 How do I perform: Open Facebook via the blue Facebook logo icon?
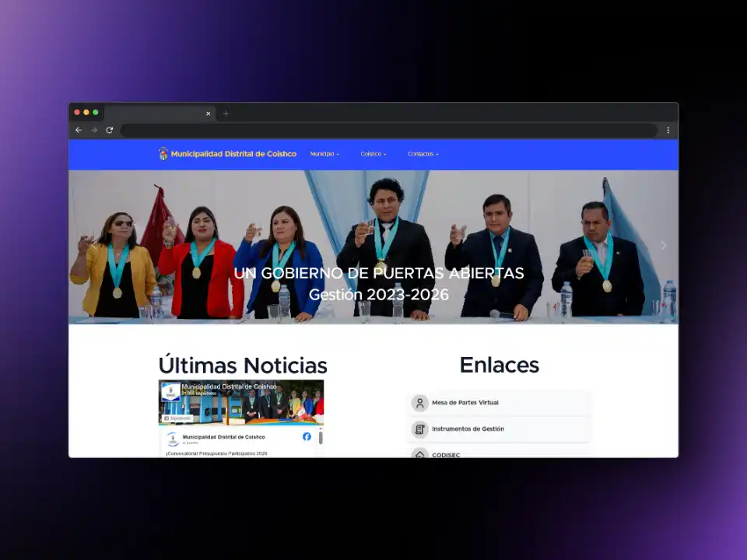point(307,436)
